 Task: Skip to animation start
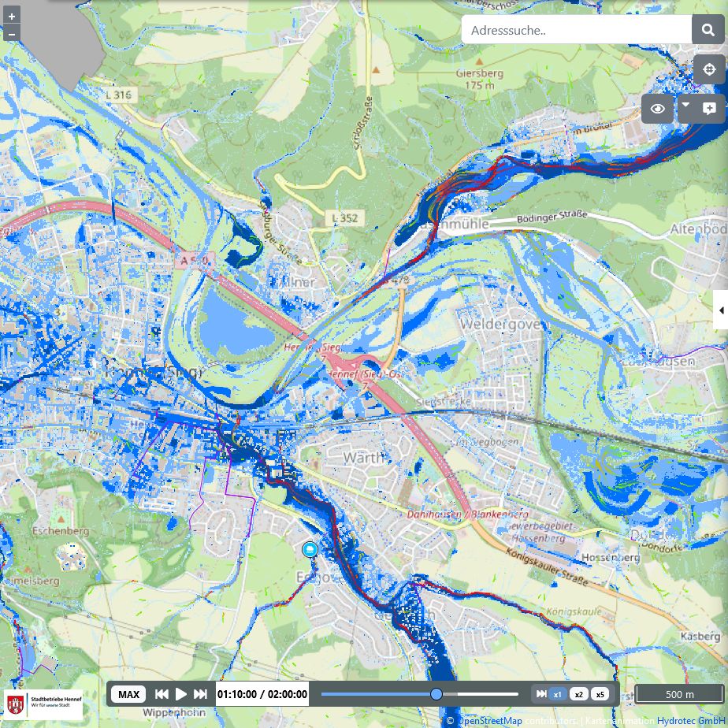coord(162,694)
